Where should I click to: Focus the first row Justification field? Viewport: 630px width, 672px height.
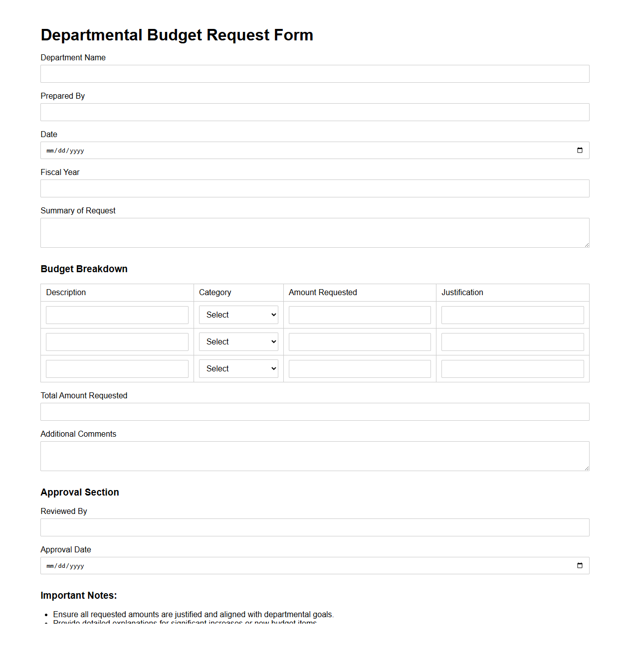tap(512, 315)
